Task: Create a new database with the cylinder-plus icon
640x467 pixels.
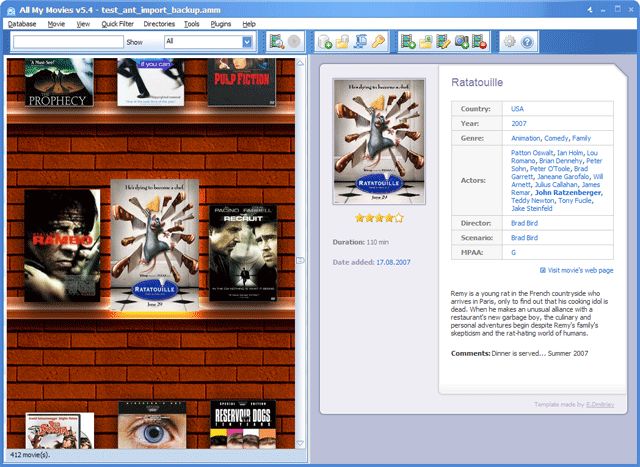Action: (x=324, y=42)
